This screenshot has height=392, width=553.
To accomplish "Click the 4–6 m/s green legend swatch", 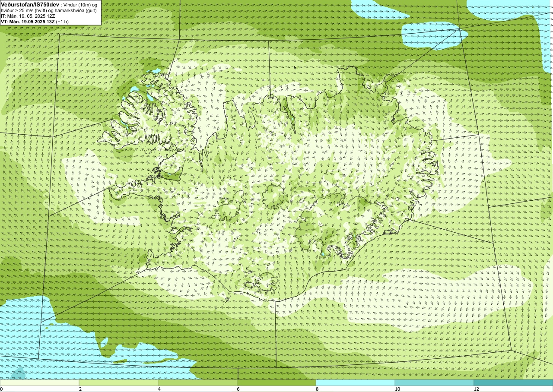I will (x=197, y=383).
